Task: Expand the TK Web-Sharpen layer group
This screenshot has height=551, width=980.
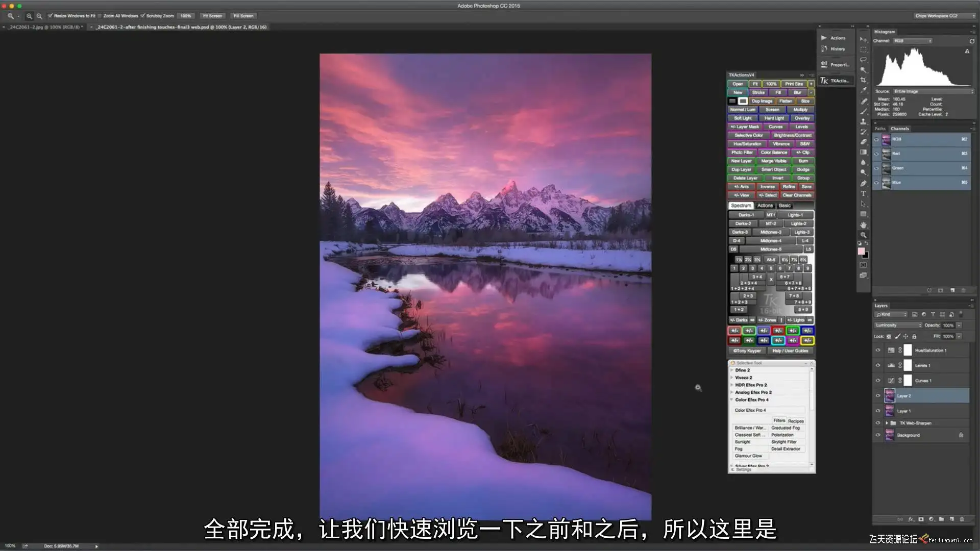Action: 887,423
